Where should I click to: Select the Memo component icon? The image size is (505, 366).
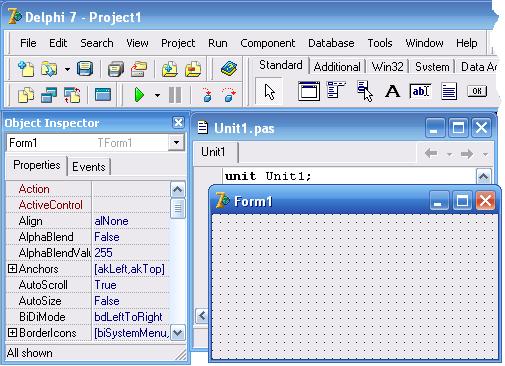[449, 91]
